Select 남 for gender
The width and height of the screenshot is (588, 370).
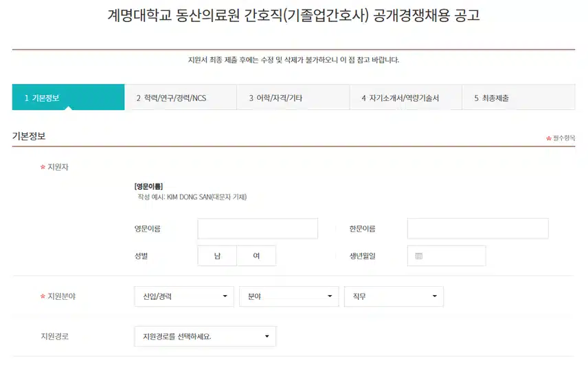pyautogui.click(x=217, y=256)
